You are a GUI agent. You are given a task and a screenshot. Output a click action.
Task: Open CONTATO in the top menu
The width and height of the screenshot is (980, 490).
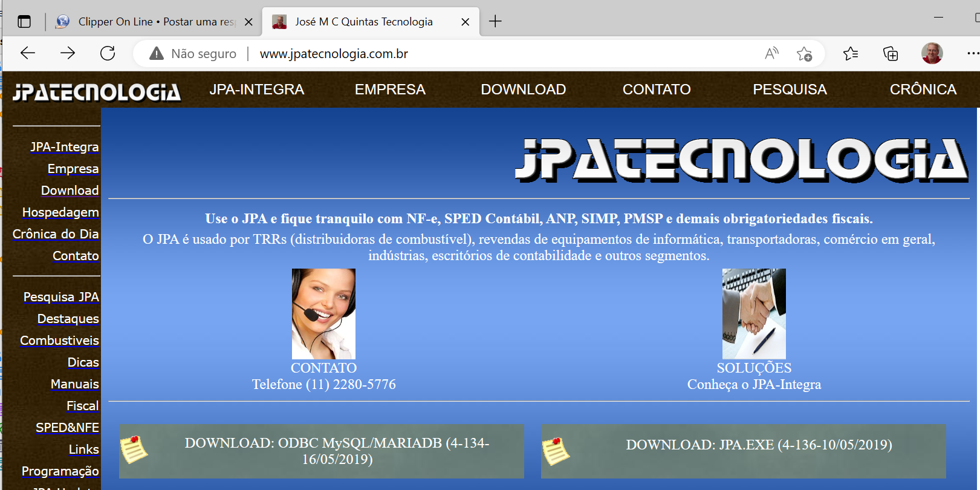click(657, 90)
